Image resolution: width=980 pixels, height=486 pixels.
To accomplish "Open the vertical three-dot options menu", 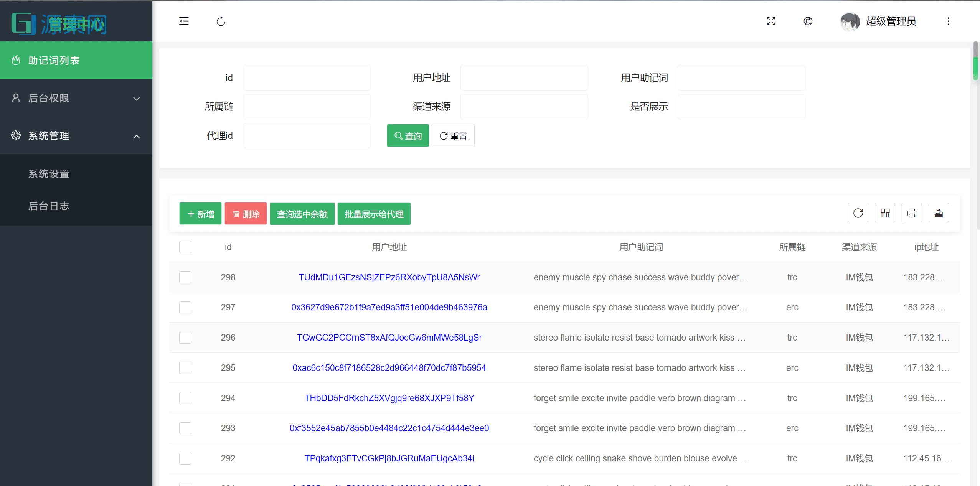I will coord(949,21).
